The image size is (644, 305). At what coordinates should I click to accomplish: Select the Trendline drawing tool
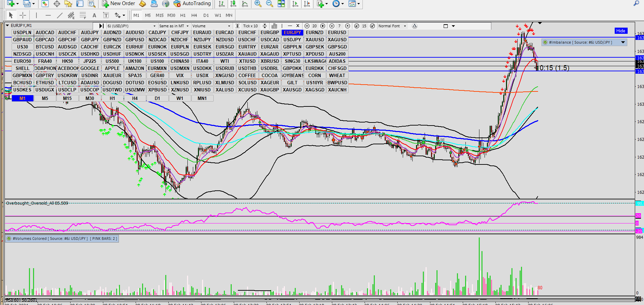coord(60,15)
